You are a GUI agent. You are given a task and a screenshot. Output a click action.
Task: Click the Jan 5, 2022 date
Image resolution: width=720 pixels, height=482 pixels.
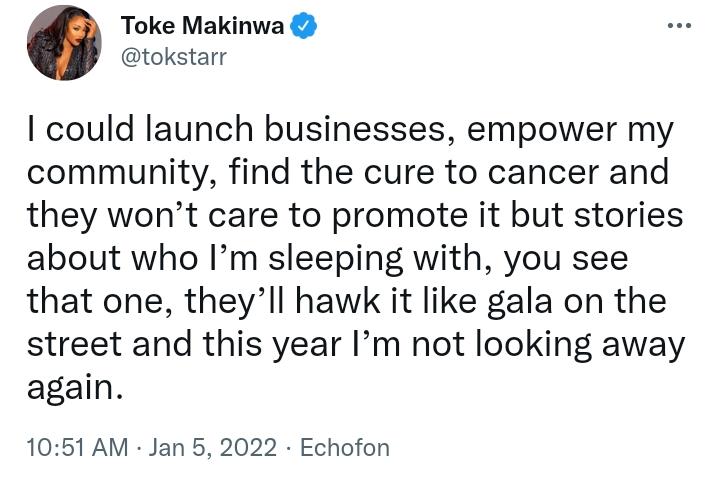click(213, 448)
